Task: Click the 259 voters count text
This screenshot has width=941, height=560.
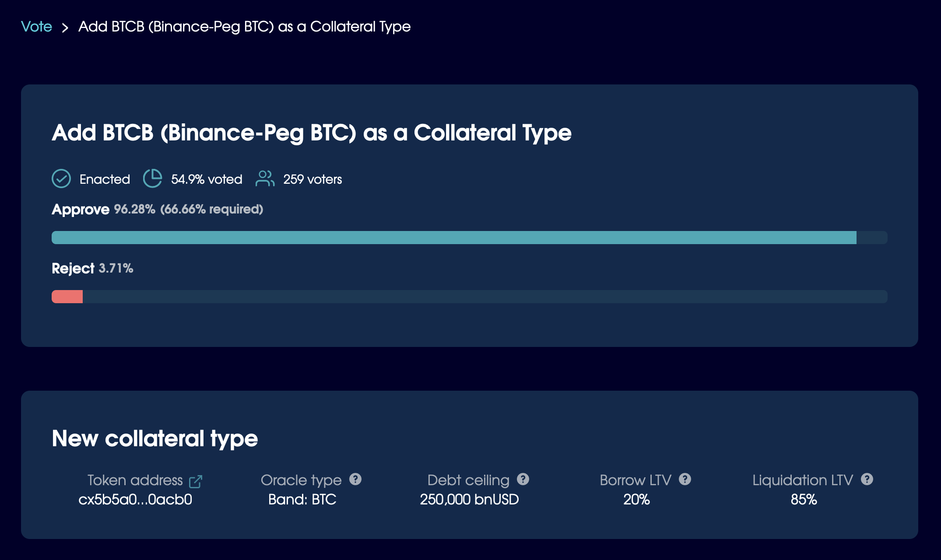Action: (x=312, y=179)
